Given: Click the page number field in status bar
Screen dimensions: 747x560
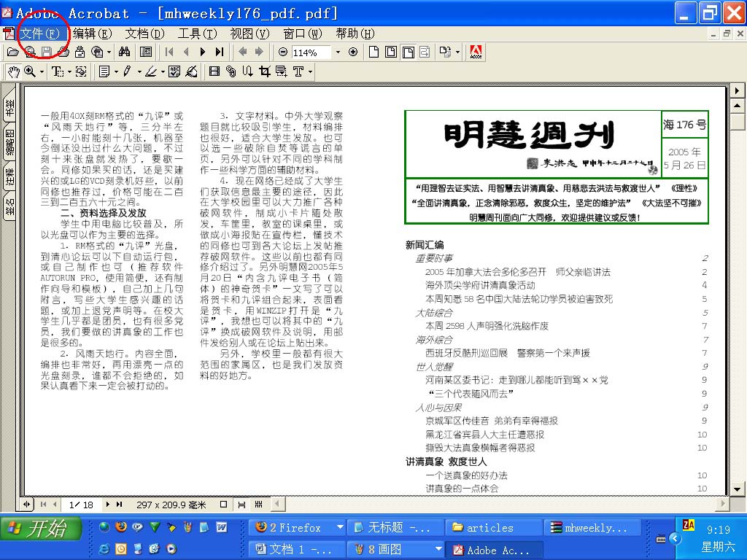Looking at the screenshot, I should coord(81,505).
